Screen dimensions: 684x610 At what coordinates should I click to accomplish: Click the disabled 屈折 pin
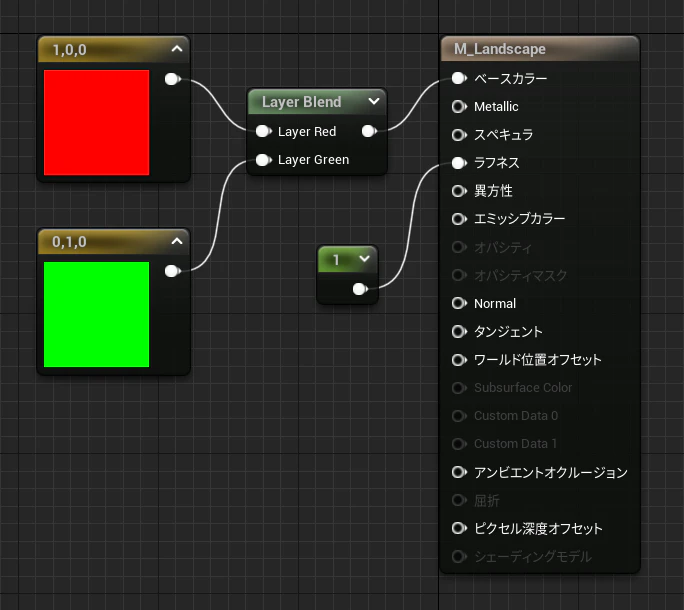coord(459,500)
